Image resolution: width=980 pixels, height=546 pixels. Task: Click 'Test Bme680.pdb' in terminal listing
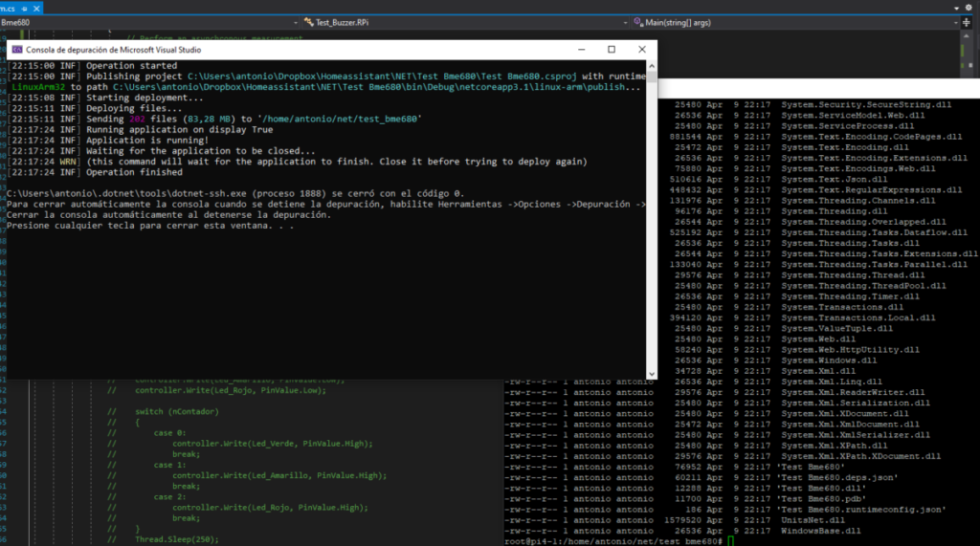(820, 498)
